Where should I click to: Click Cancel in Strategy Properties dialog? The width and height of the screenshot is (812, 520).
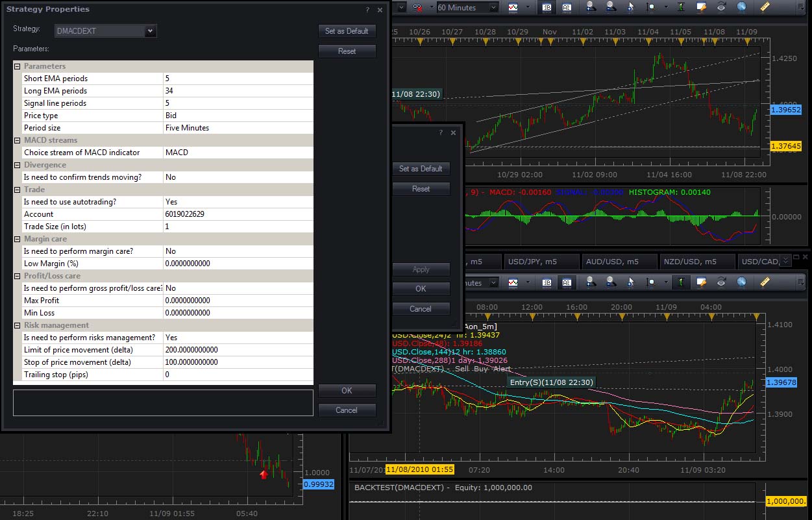tap(347, 410)
